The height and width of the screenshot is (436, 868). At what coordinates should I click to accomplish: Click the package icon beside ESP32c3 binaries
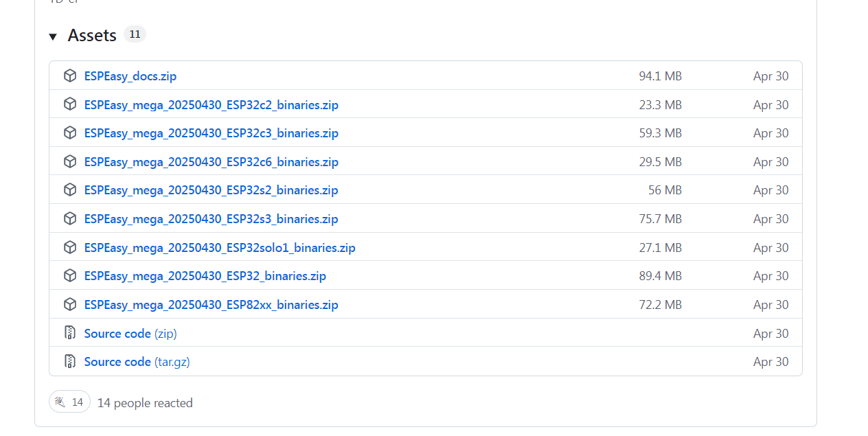click(x=69, y=133)
